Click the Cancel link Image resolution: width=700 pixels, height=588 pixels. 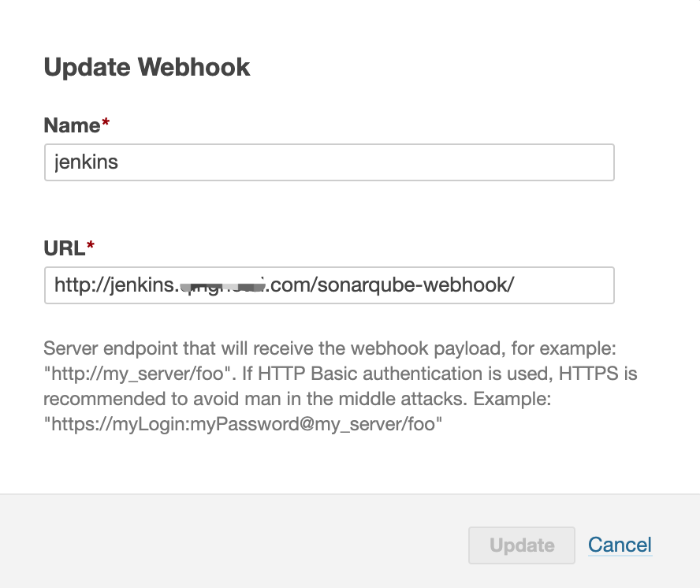click(620, 545)
